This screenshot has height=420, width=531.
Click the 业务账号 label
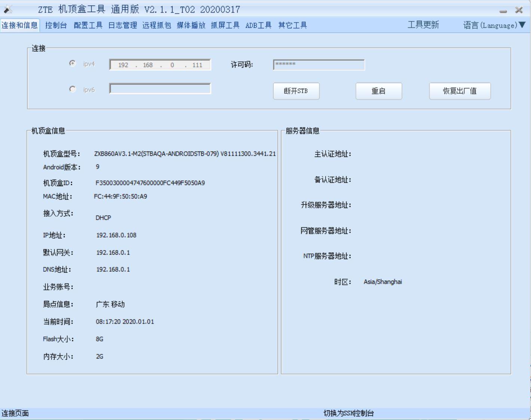(x=58, y=287)
